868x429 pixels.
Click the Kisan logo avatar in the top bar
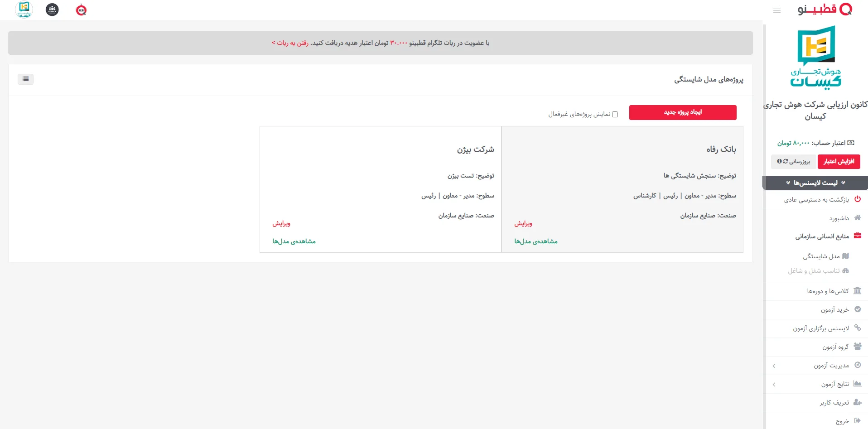coord(24,10)
